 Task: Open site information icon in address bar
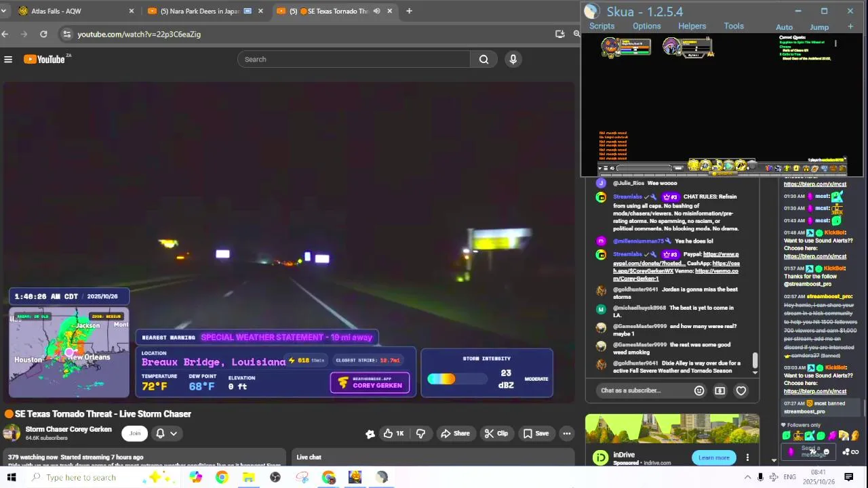coord(66,34)
